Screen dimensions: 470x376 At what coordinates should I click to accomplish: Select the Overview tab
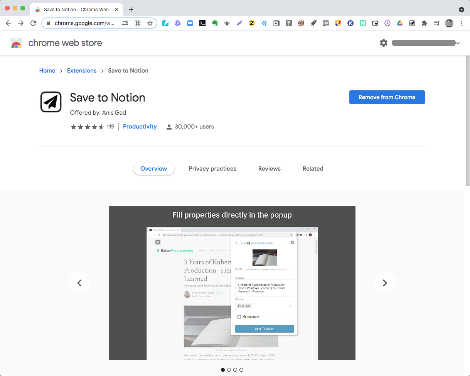coord(154,169)
